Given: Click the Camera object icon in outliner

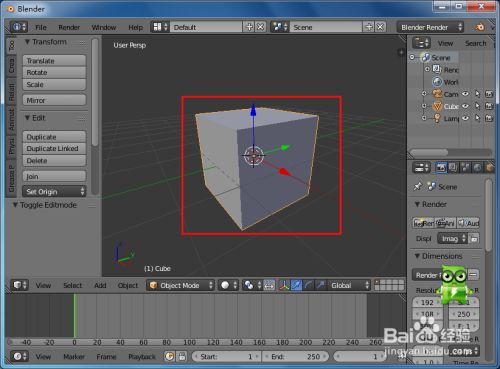Looking at the screenshot, I should 437,94.
